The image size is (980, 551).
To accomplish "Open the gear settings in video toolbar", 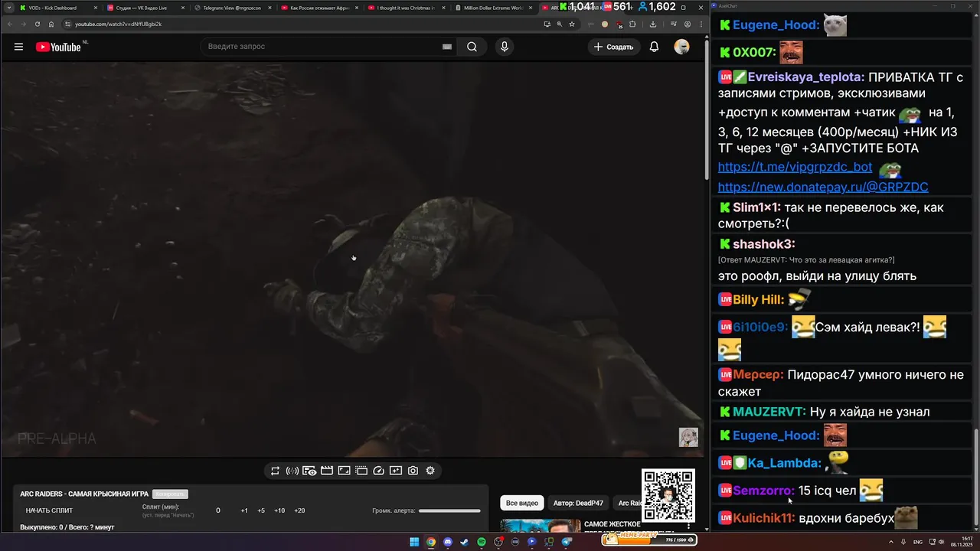I will click(430, 471).
